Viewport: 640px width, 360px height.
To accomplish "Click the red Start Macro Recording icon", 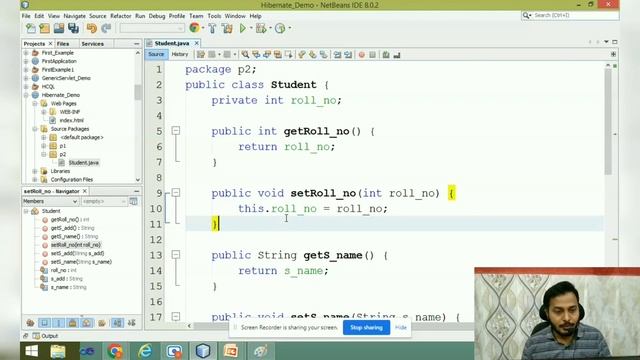I will (362, 55).
